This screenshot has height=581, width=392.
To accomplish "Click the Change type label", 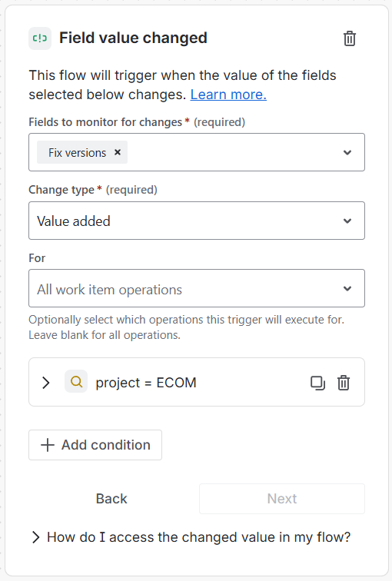I will pos(61,190).
